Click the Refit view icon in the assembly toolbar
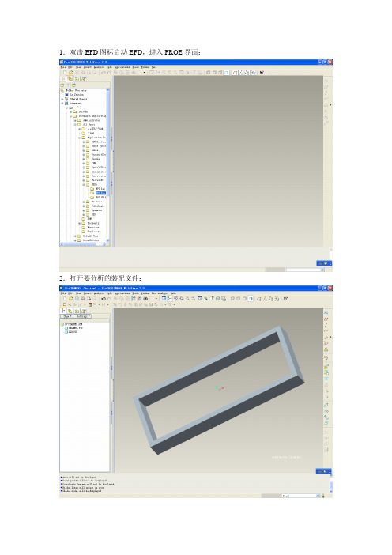392x555 pixels. coord(199,299)
